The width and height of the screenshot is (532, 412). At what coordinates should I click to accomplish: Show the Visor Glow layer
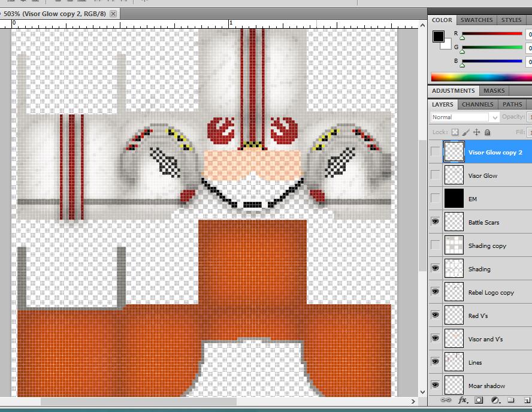click(436, 175)
